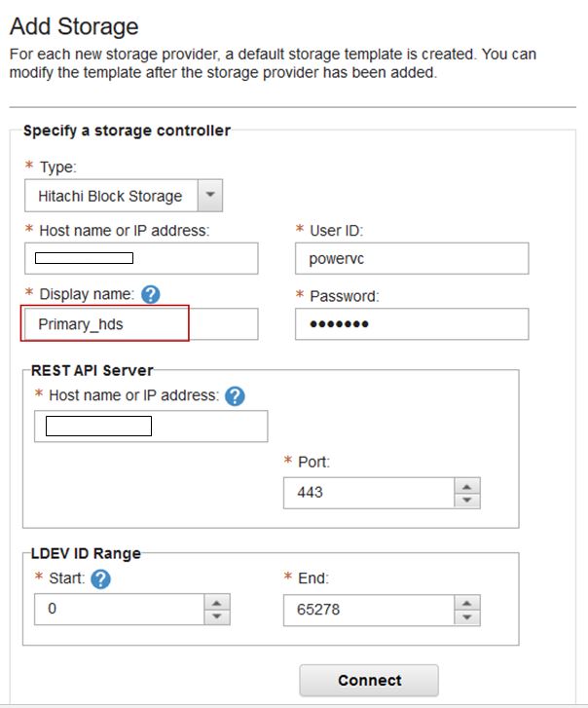Click the User ID field containing powervc
The image size is (588, 708).
[412, 258]
